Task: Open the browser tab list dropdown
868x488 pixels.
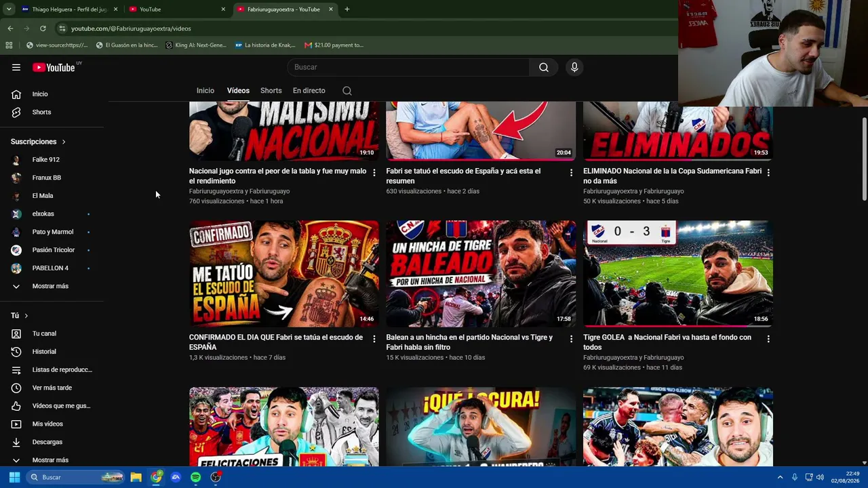Action: coord(9,9)
